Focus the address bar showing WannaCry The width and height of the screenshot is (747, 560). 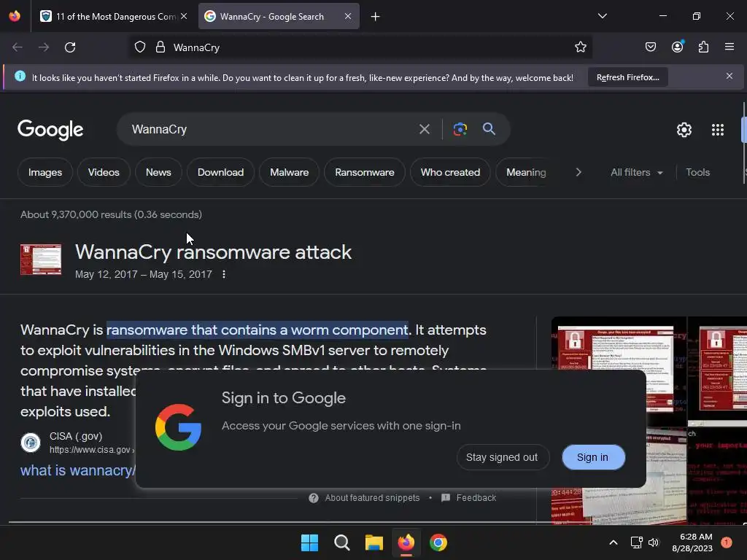click(x=361, y=47)
